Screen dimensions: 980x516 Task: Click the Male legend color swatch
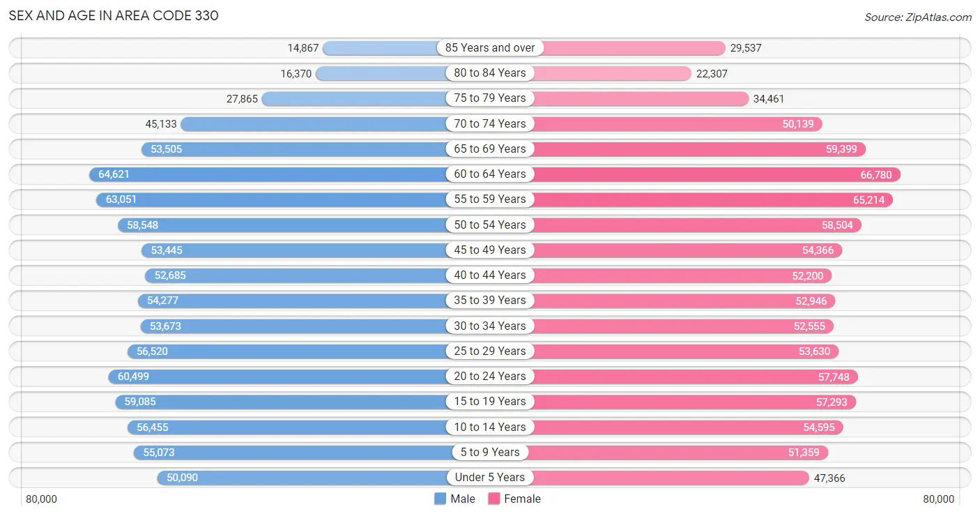coord(440,499)
